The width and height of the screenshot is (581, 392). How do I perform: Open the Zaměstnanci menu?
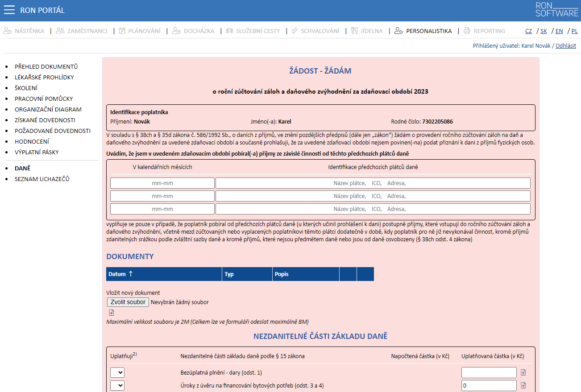tap(87, 31)
